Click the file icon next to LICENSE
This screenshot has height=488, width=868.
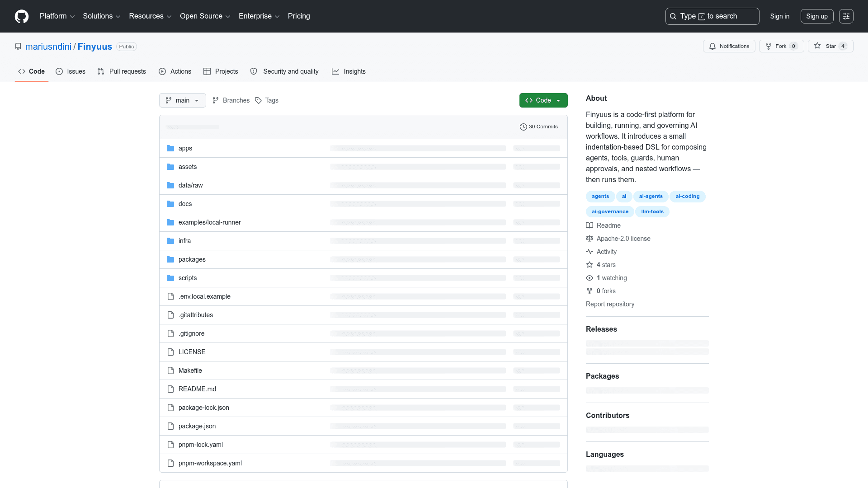[x=170, y=352]
